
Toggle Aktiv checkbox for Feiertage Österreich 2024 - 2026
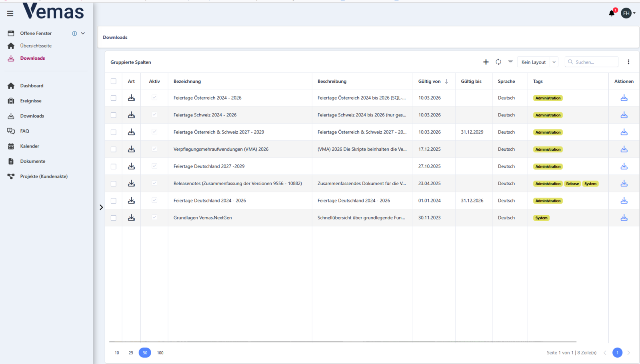pyautogui.click(x=154, y=98)
